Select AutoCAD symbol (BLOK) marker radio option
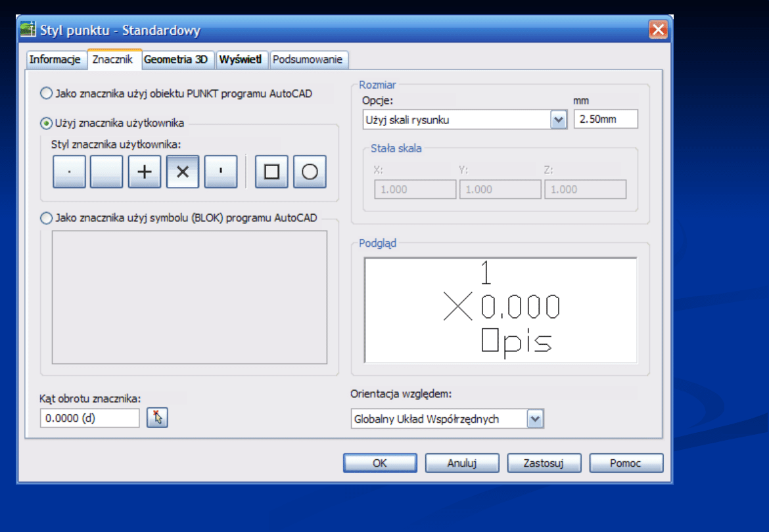Viewport: 769px width, 532px height. tap(46, 218)
